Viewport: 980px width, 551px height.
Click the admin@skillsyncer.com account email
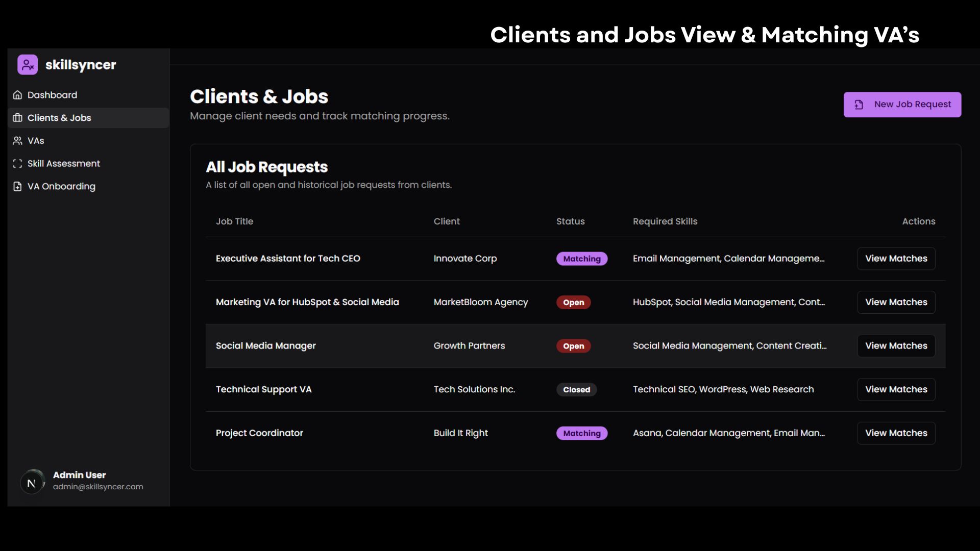[x=98, y=487]
